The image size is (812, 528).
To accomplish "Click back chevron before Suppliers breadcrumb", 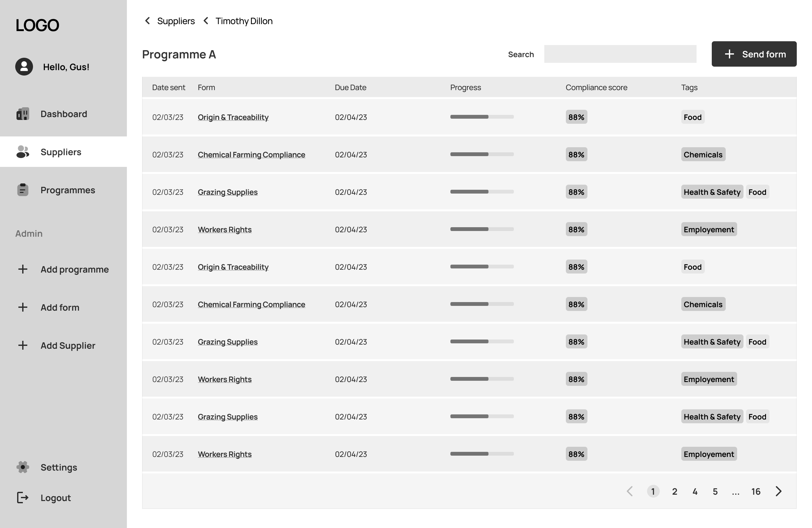I will pyautogui.click(x=147, y=21).
